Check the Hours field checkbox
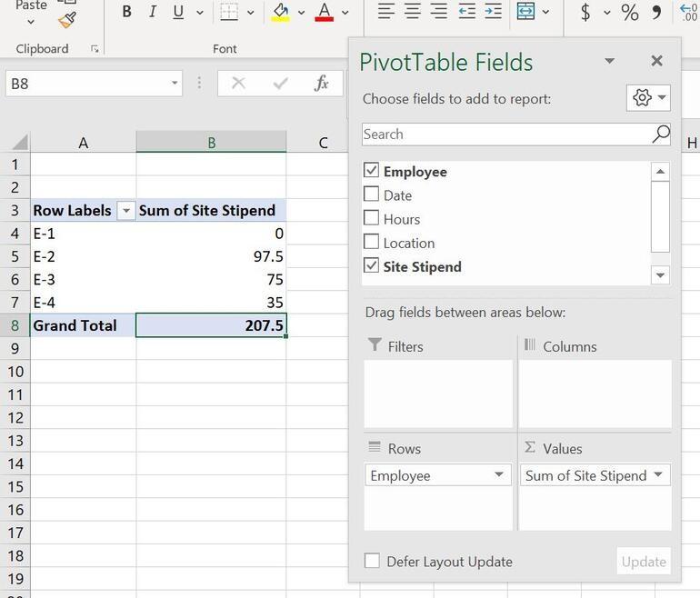700x598 pixels. click(x=371, y=218)
